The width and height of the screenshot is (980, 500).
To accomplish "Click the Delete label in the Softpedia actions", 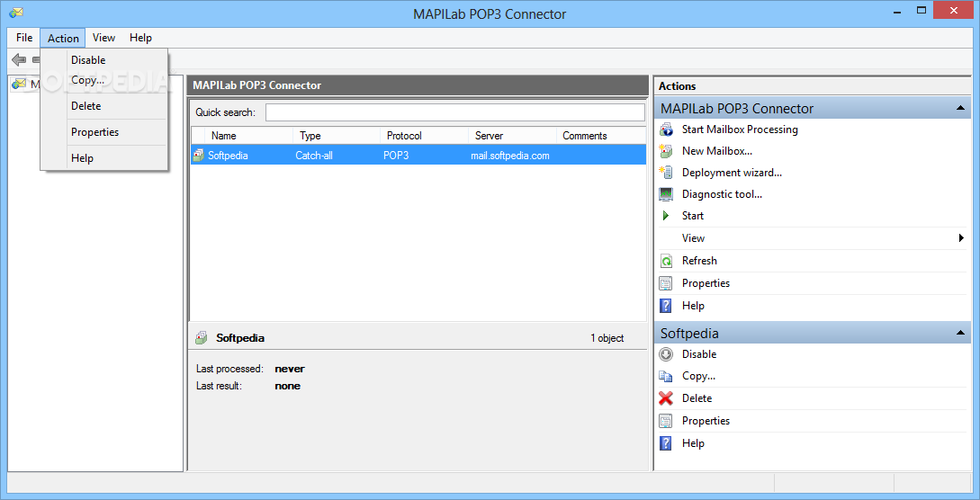I will [697, 398].
